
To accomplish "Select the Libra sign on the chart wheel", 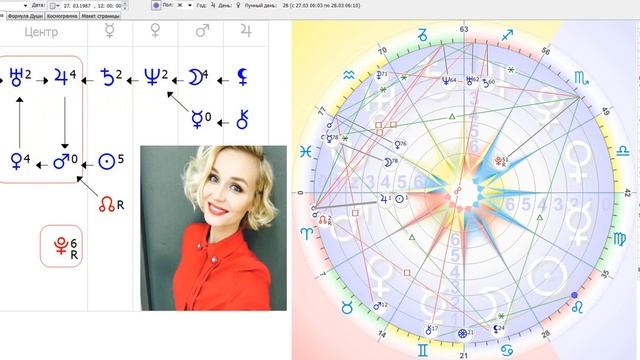I will tap(622, 151).
